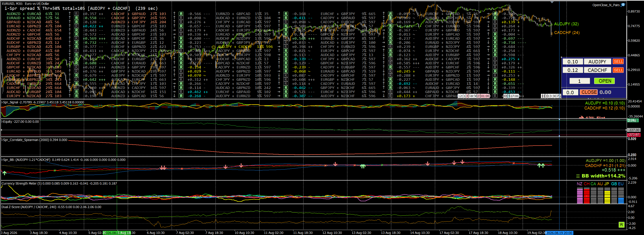Click the i-Spr_Correlate_Spearman (2000) label
Viewport: 644px width, 235px height.
click(x=34, y=140)
